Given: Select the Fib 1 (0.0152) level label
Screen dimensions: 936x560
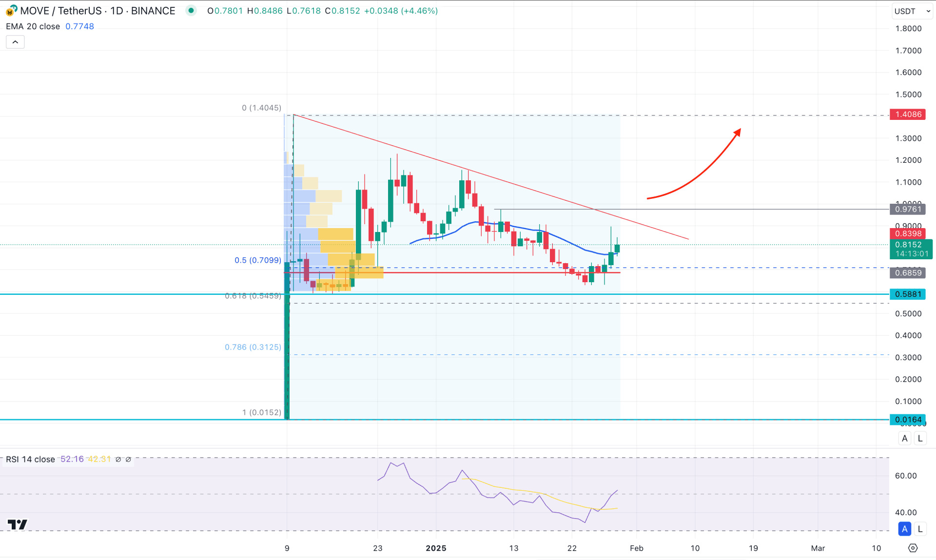Looking at the screenshot, I should point(262,412).
